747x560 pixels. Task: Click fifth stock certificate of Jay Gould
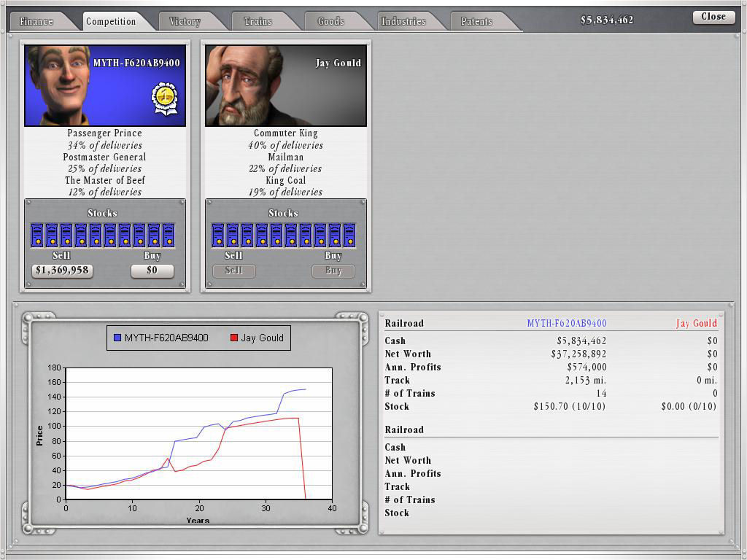pyautogui.click(x=276, y=236)
